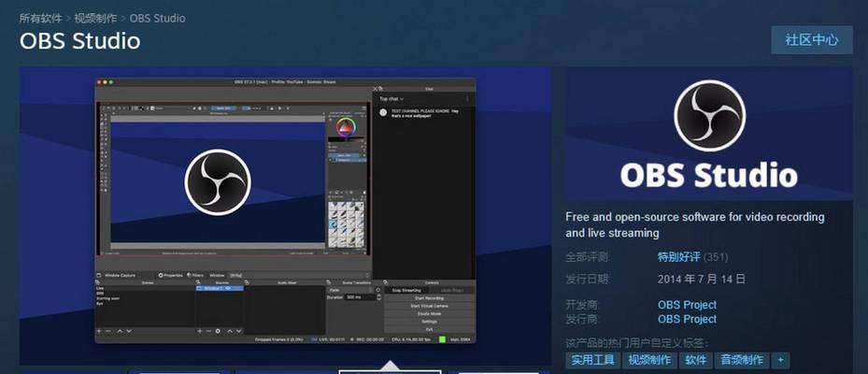Screen dimensions: 868x374
Task: Go to 所有软件 in the breadcrumb
Action: (40, 19)
